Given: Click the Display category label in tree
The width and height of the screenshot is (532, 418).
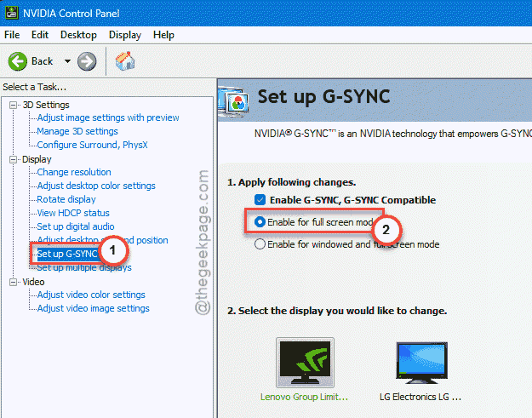Looking at the screenshot, I should (x=37, y=159).
